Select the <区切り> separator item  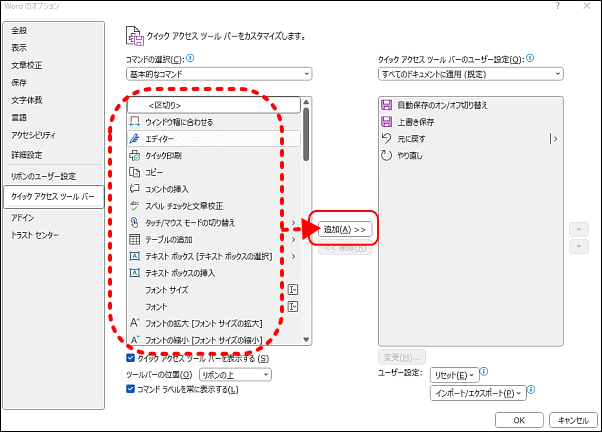pyautogui.click(x=214, y=105)
